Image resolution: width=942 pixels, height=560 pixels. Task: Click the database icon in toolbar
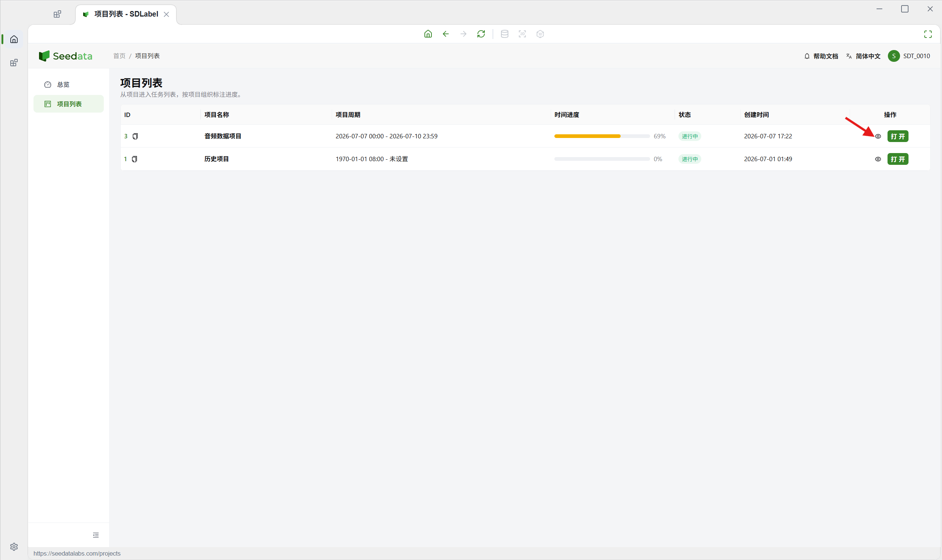(504, 34)
